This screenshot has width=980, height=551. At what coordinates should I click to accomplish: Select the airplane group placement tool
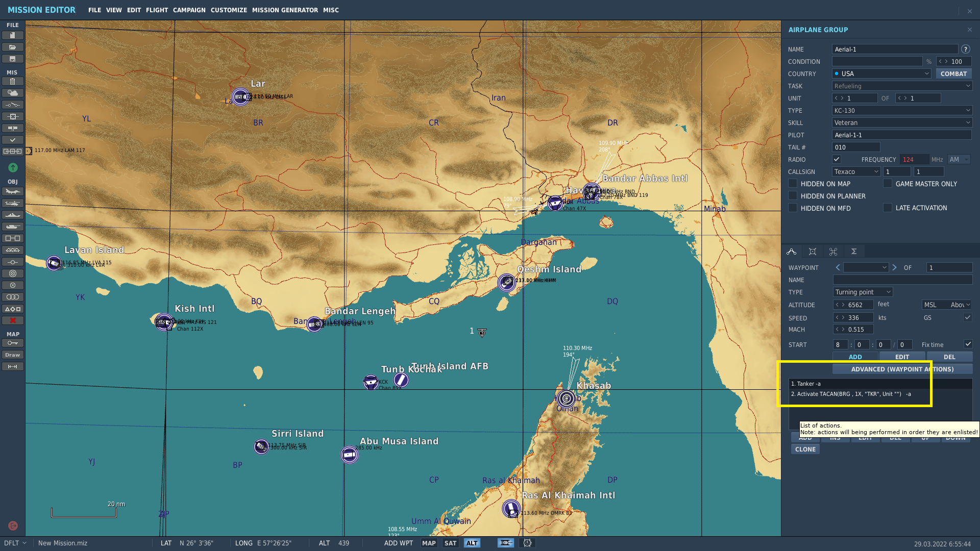tap(13, 192)
